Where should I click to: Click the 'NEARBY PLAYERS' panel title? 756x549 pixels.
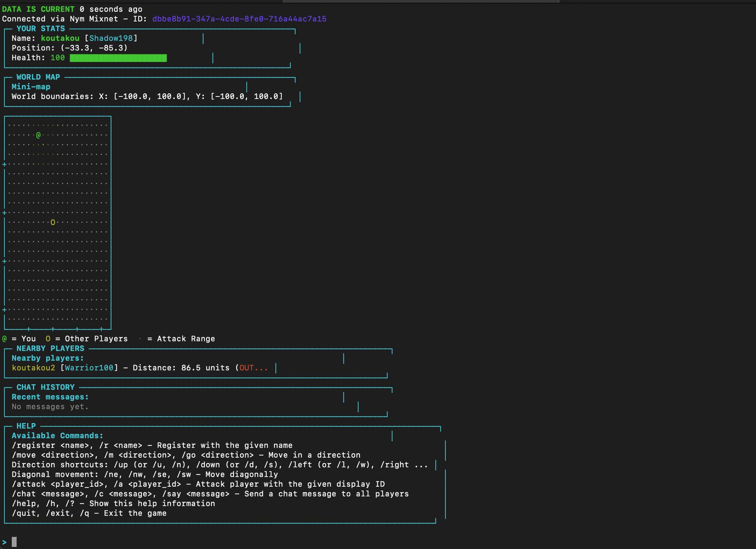click(x=50, y=349)
